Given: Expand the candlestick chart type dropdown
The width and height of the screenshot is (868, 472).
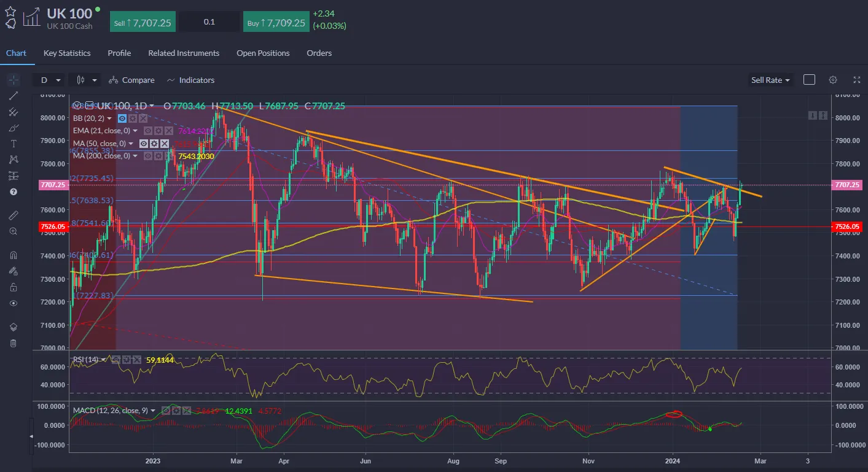Looking at the screenshot, I should [x=86, y=80].
